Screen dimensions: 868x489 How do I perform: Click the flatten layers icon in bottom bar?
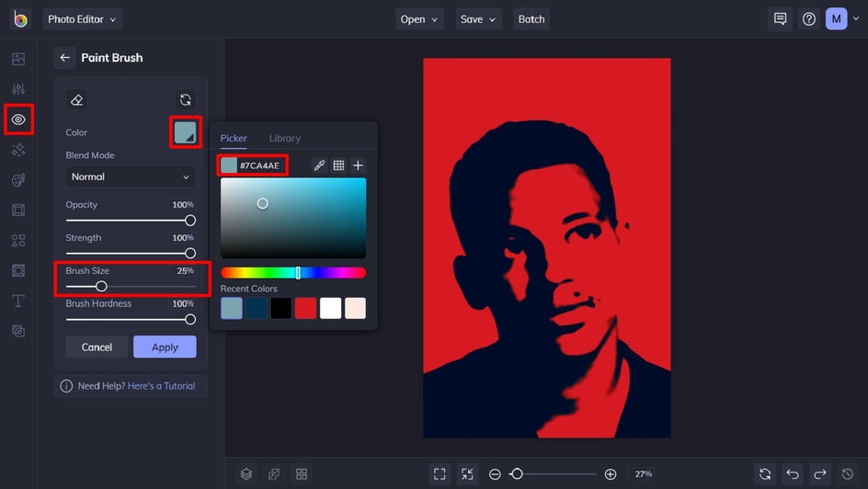[274, 474]
